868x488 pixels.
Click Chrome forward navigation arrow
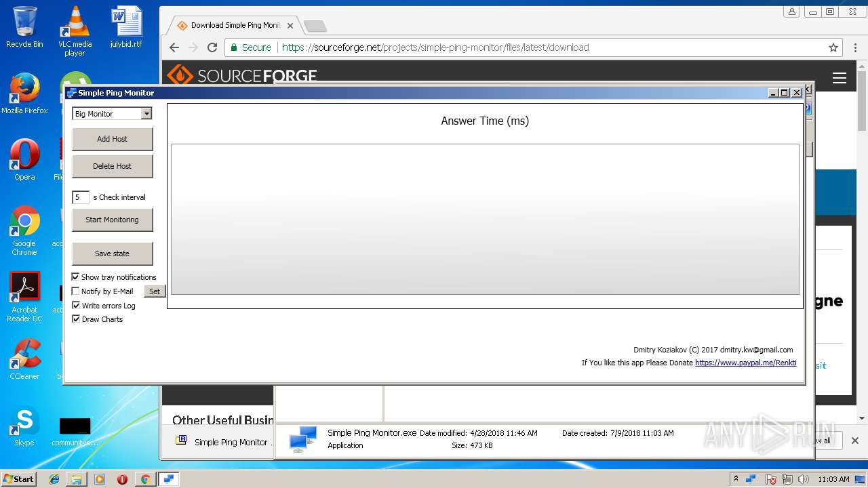point(193,47)
